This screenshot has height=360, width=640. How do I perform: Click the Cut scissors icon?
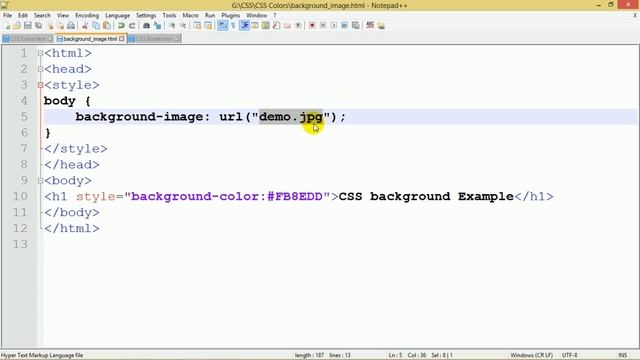(85, 26)
